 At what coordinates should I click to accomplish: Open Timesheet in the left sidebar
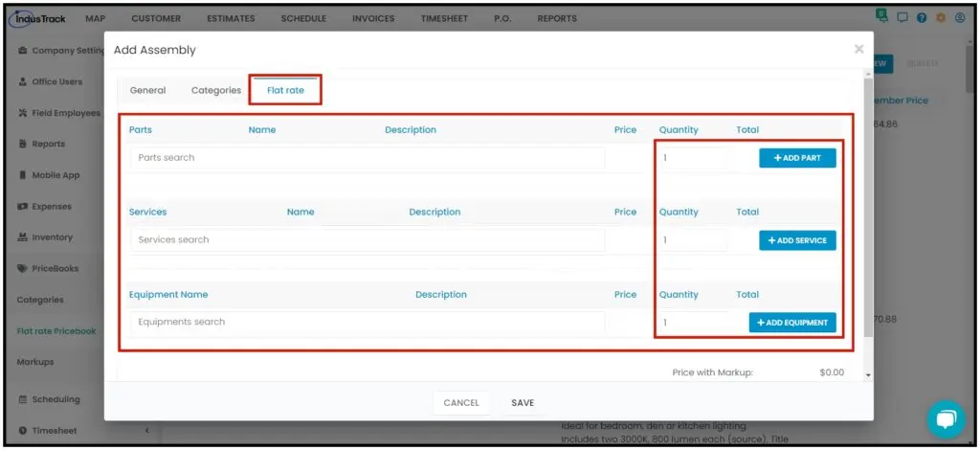(x=47, y=431)
